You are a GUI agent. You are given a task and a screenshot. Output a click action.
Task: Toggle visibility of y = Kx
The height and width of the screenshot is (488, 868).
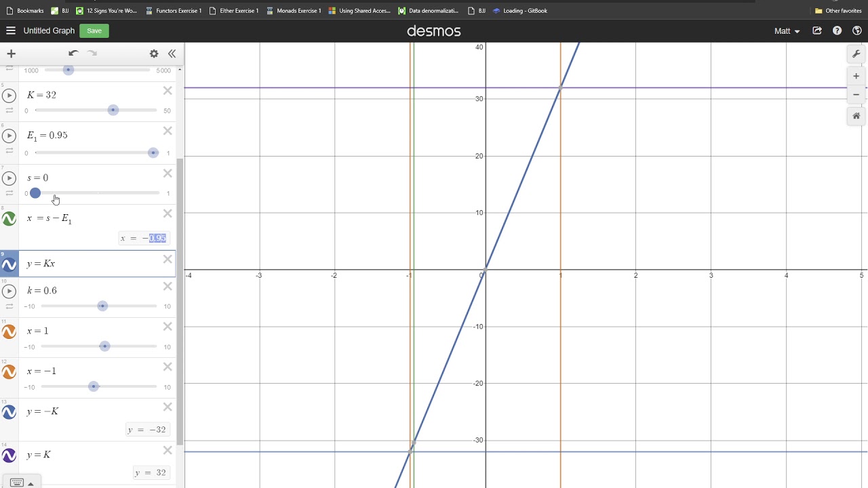9,264
